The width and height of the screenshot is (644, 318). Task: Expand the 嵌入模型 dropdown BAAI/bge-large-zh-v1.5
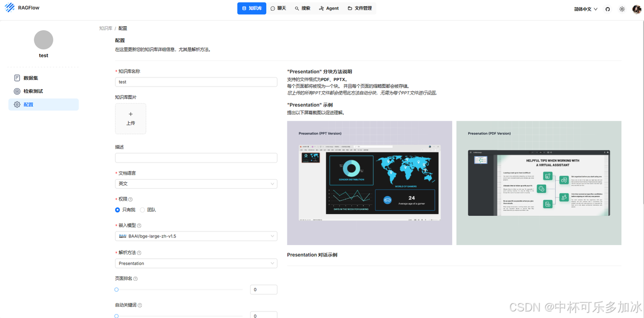pos(196,236)
